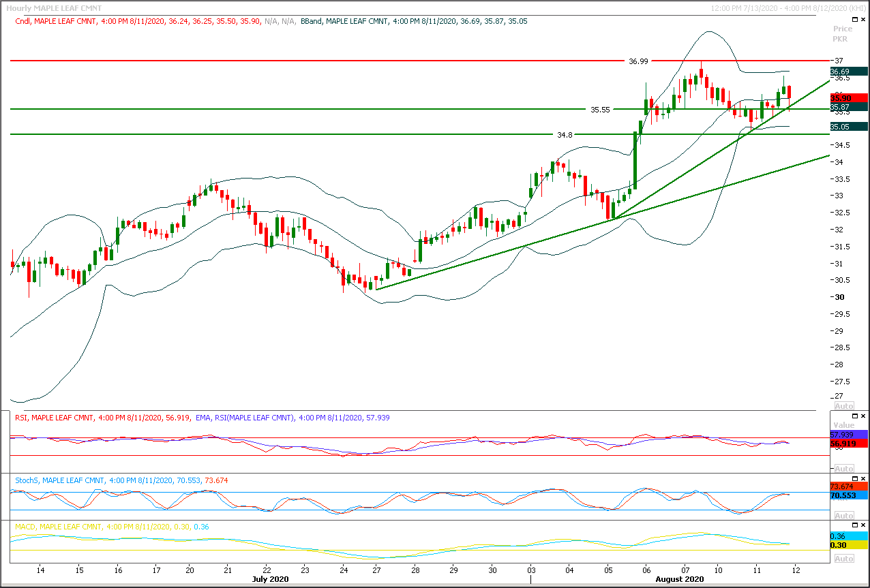
Task: Select the Cndl MAPLE LEAF CMNT legend
Action: (155, 21)
